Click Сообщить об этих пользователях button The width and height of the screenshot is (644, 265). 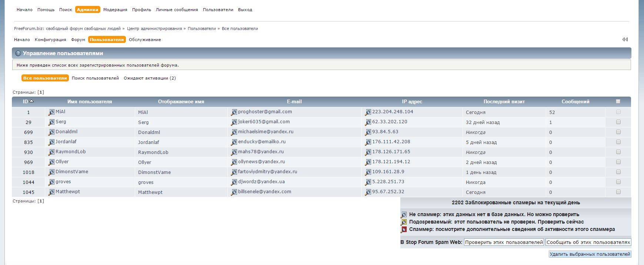click(588, 242)
